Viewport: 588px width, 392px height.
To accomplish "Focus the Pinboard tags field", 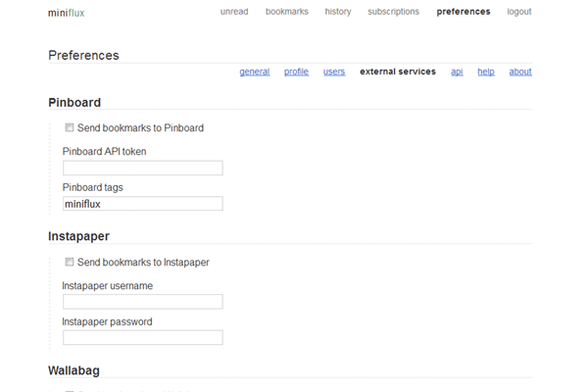I will (x=143, y=204).
